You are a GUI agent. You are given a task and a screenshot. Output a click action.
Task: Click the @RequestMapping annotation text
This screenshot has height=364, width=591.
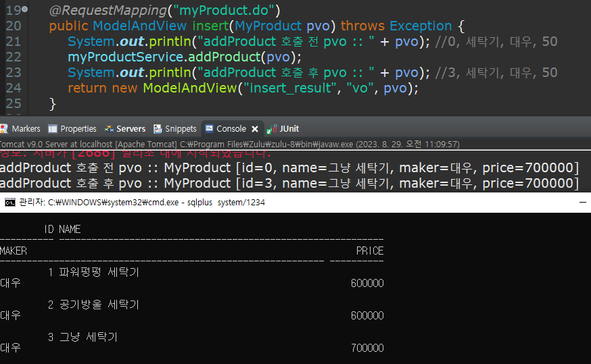pyautogui.click(x=108, y=11)
